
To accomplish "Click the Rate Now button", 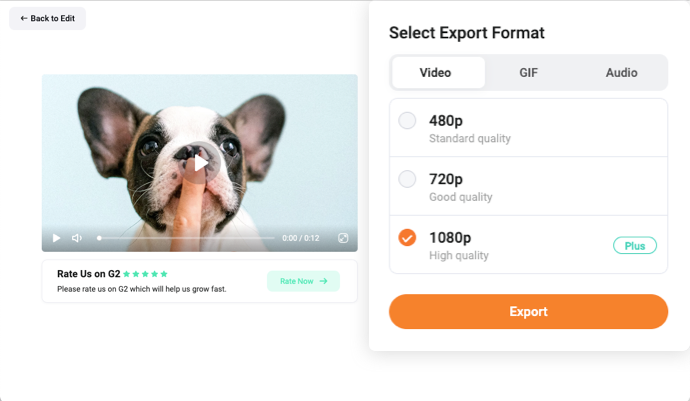I will point(303,281).
